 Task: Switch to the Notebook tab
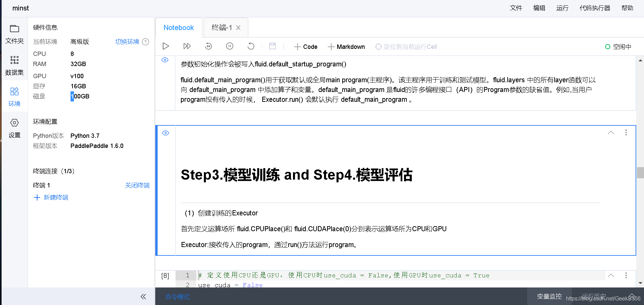coord(179,28)
